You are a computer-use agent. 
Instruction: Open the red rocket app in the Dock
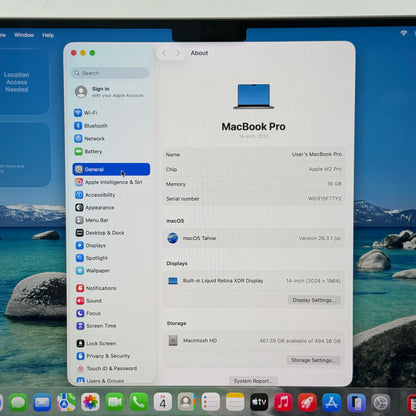[307, 402]
